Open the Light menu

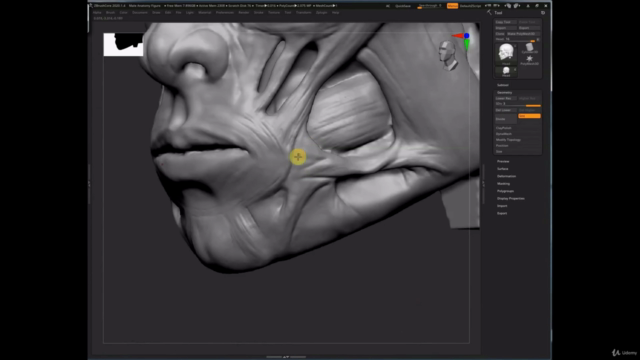click(190, 13)
